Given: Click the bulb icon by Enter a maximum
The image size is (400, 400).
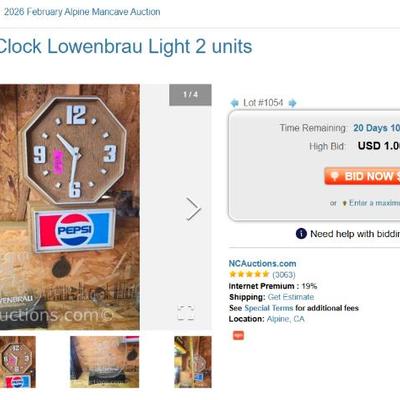Looking at the screenshot, I should pos(344,203).
